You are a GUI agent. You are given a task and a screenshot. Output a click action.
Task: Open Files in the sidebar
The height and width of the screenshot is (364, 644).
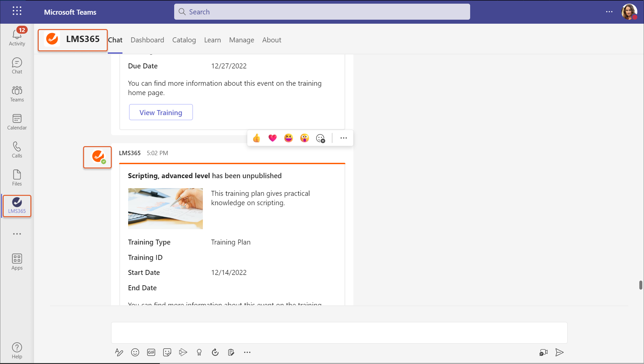click(17, 178)
